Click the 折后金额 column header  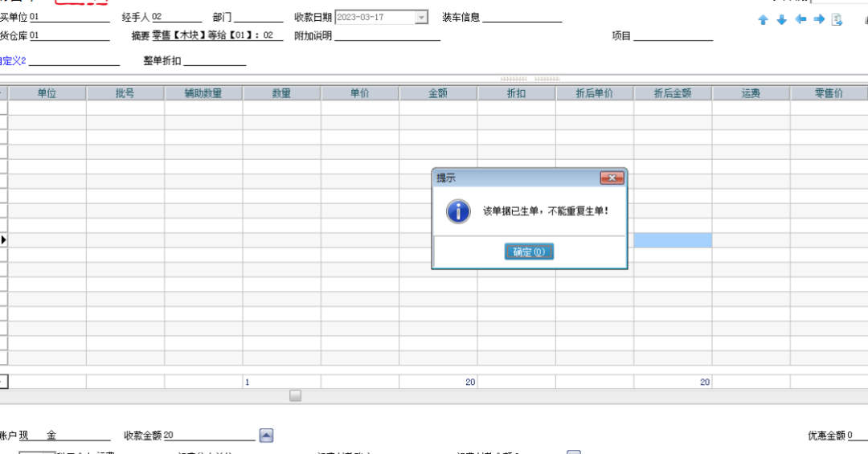pos(673,93)
